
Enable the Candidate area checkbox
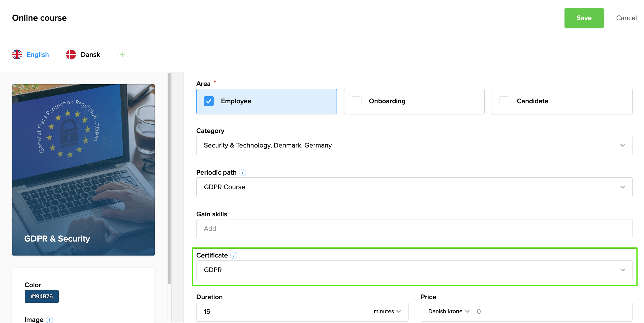(504, 101)
